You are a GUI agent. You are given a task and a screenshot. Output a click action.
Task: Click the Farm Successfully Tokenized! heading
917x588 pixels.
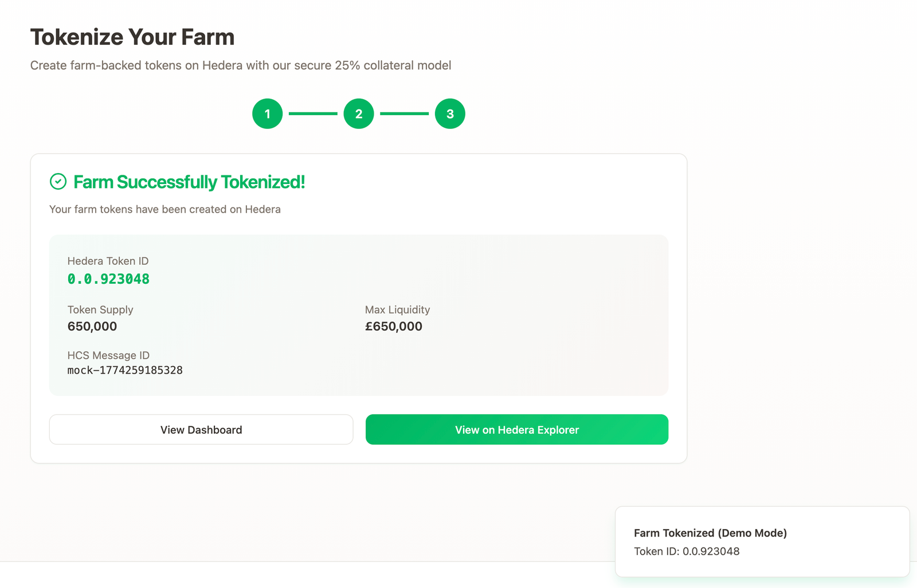pyautogui.click(x=189, y=182)
